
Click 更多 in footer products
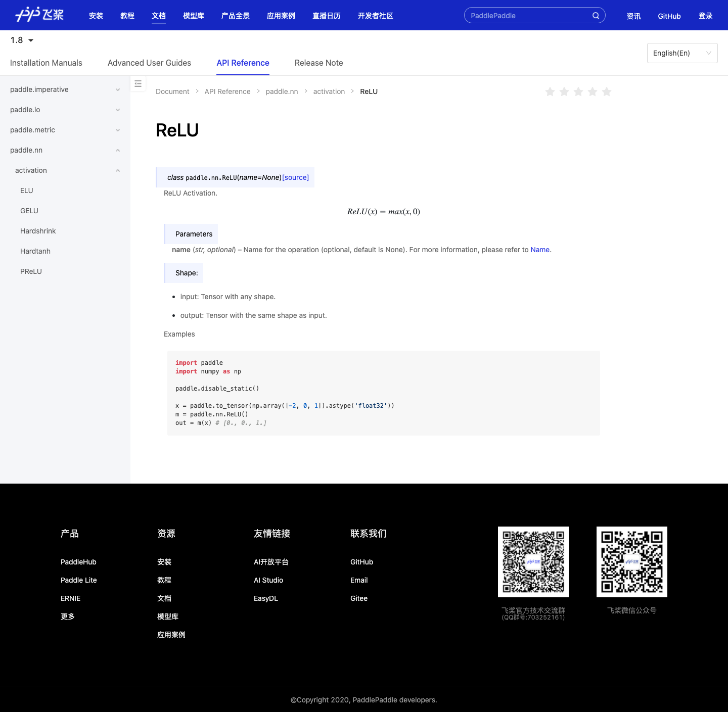click(68, 616)
